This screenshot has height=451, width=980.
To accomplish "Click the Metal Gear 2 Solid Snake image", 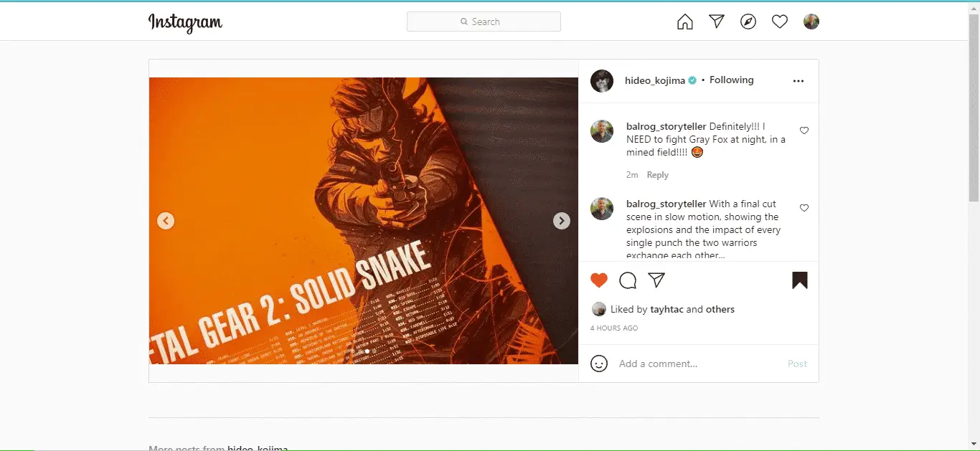I will coord(364,221).
